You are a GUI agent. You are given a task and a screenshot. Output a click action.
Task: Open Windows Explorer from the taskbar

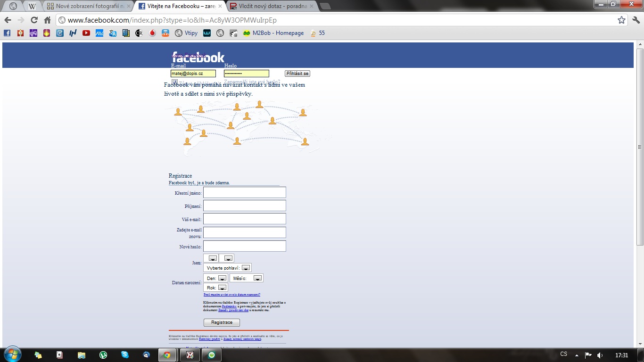click(x=82, y=355)
